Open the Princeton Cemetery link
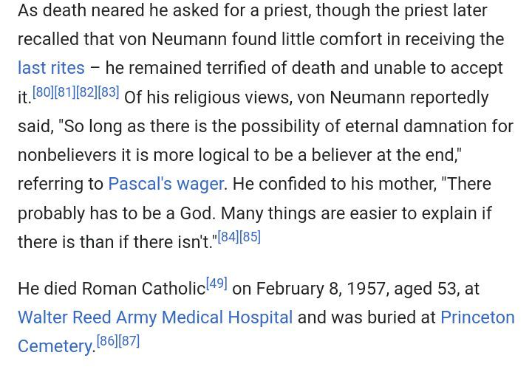This screenshot has height=392, width=532. pyautogui.click(x=477, y=317)
